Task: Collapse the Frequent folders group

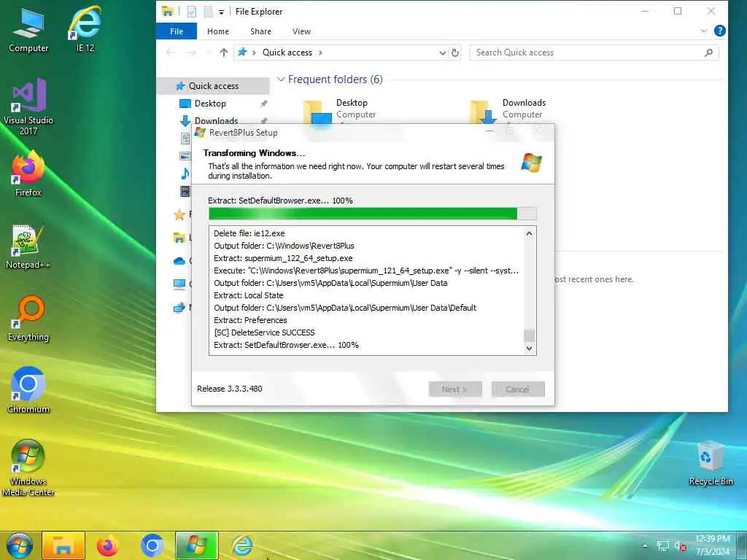Action: click(281, 79)
